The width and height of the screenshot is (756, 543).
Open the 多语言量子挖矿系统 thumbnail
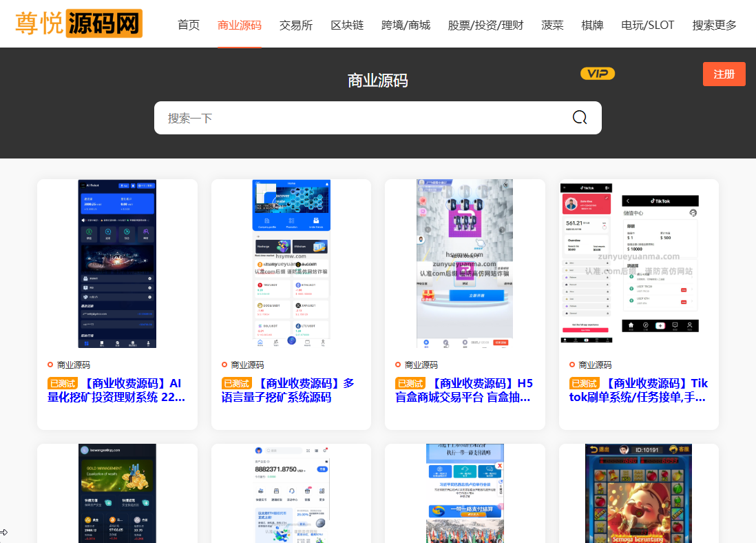[291, 263]
